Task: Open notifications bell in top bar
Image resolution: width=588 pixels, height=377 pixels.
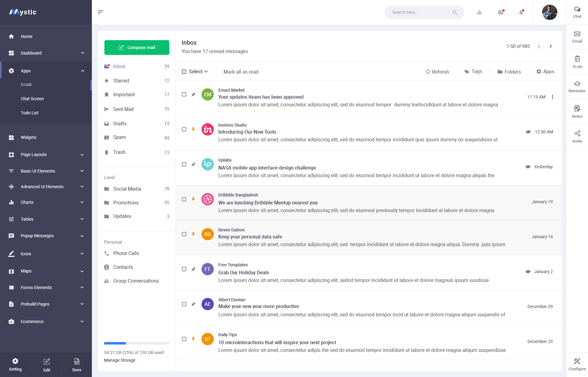Action: click(521, 12)
